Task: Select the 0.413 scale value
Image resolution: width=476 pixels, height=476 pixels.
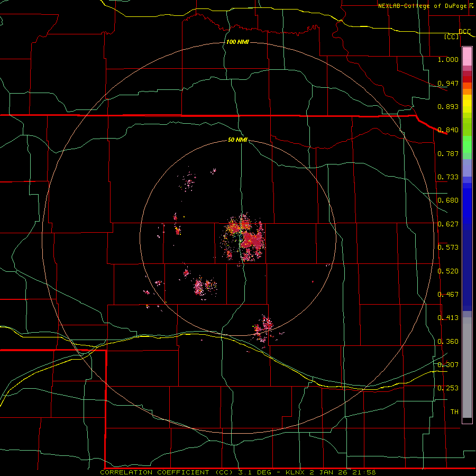Action: 448,318
